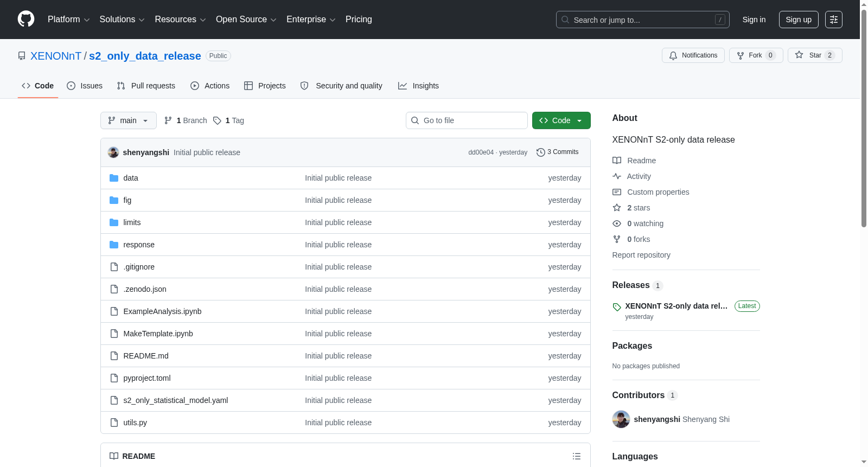
Task: Click the eye icon beside 0 watching
Action: (617, 223)
